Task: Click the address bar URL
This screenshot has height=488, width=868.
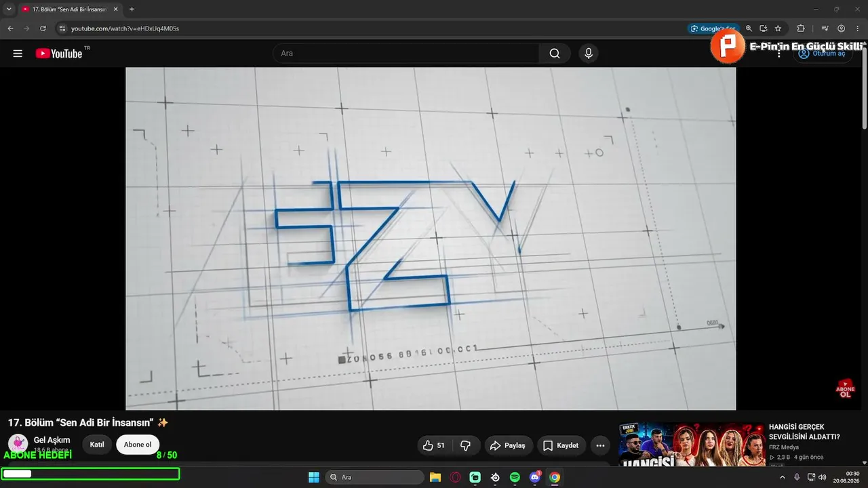Action: pyautogui.click(x=125, y=28)
